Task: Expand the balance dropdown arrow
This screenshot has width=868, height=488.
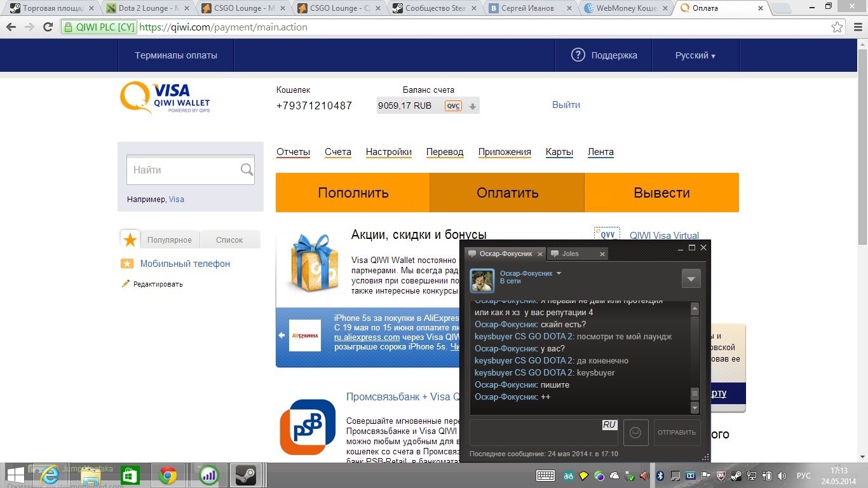Action: click(x=472, y=106)
